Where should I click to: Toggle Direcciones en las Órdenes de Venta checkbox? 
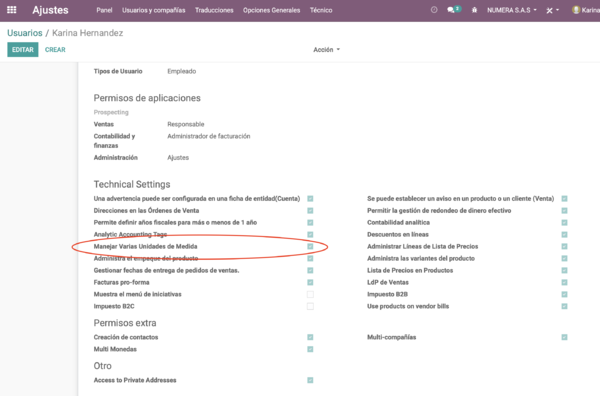tap(310, 210)
